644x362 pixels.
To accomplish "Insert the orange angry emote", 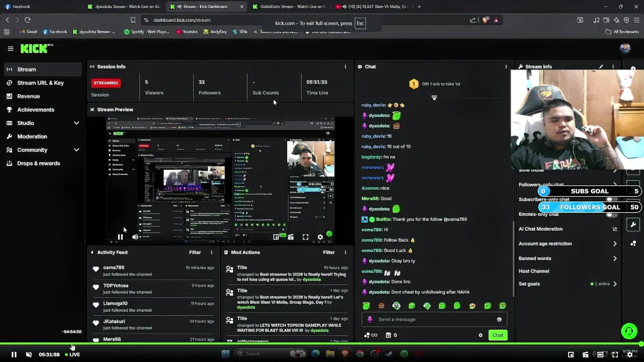I will click(381, 306).
